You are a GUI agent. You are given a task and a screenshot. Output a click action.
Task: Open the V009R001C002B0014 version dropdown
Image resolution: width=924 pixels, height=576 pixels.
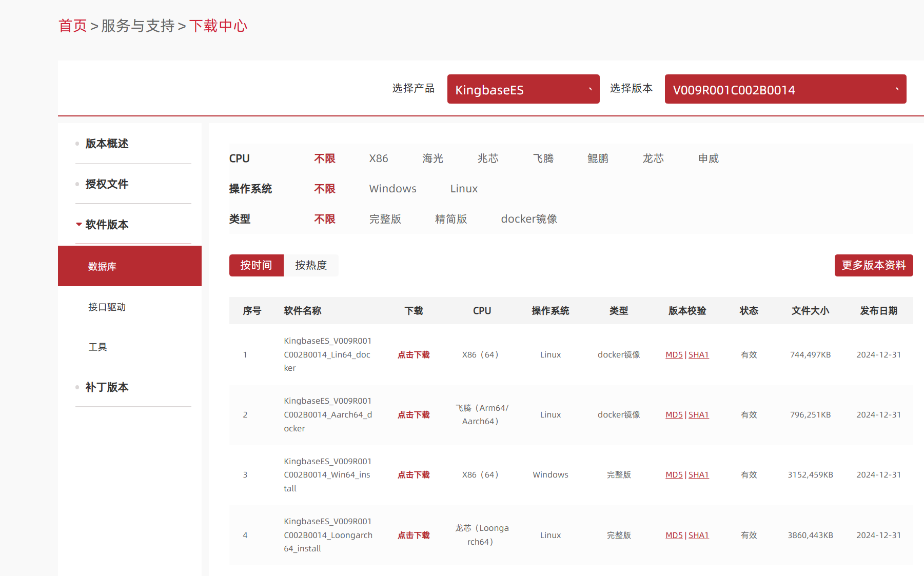tap(785, 89)
